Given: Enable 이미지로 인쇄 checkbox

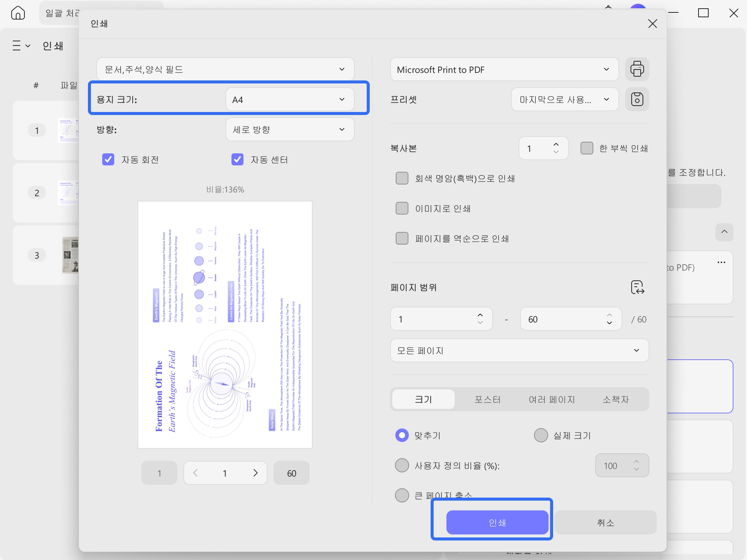Looking at the screenshot, I should click(402, 208).
